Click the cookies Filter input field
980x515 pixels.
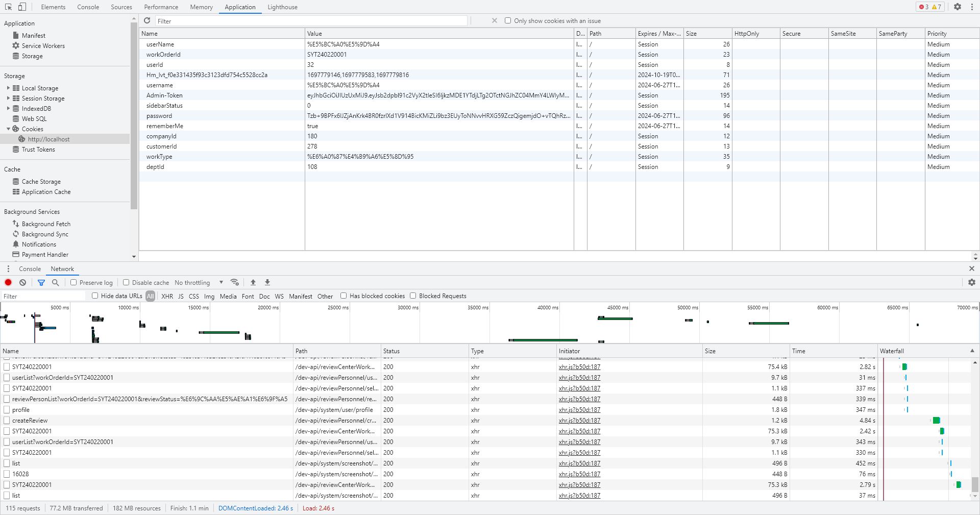tap(311, 21)
